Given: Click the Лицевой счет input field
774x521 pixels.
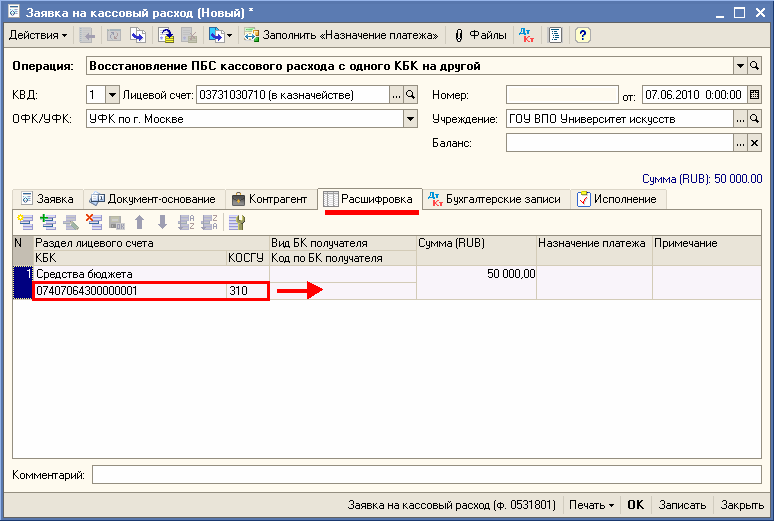Looking at the screenshot, I should click(293, 95).
